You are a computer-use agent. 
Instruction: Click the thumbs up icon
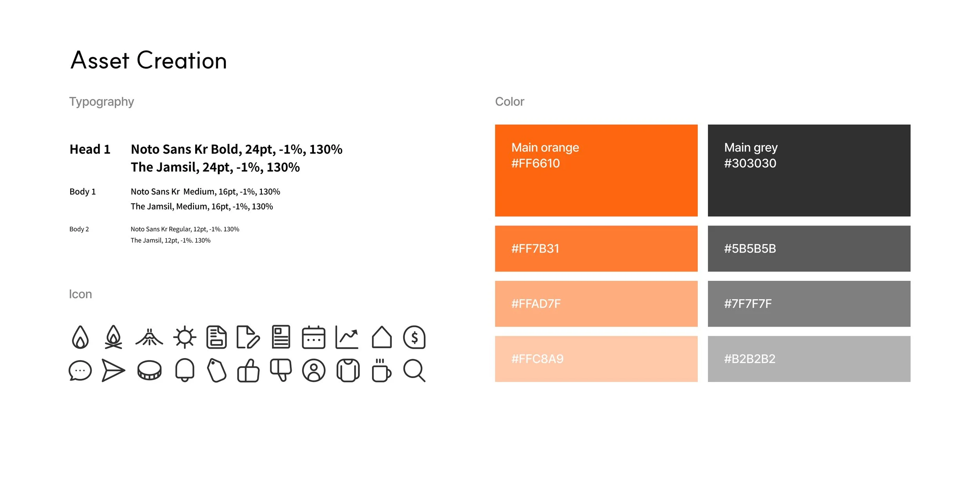249,371
